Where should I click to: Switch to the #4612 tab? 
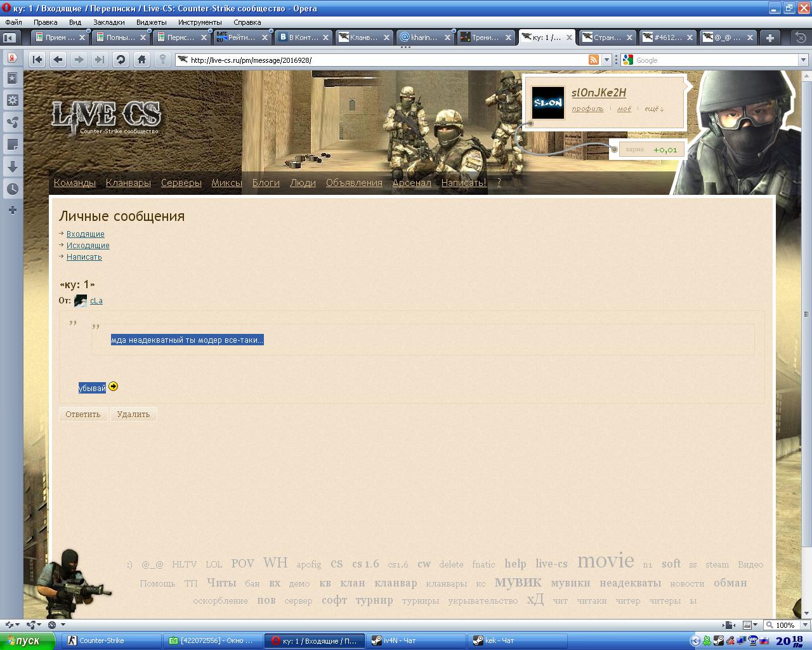668,37
